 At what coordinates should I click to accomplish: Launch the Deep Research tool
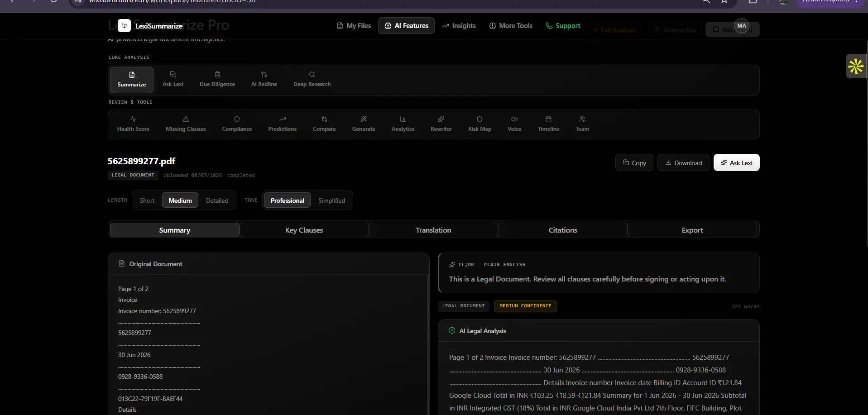312,80
